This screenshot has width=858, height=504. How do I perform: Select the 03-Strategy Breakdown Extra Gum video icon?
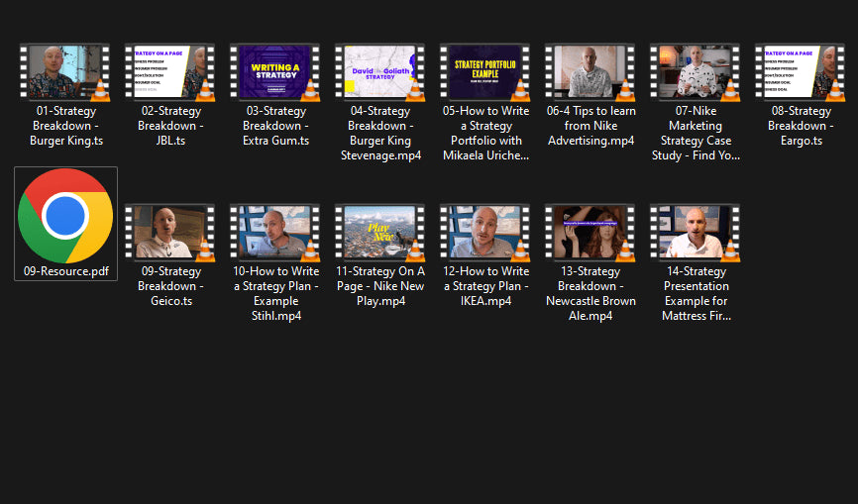[274, 72]
